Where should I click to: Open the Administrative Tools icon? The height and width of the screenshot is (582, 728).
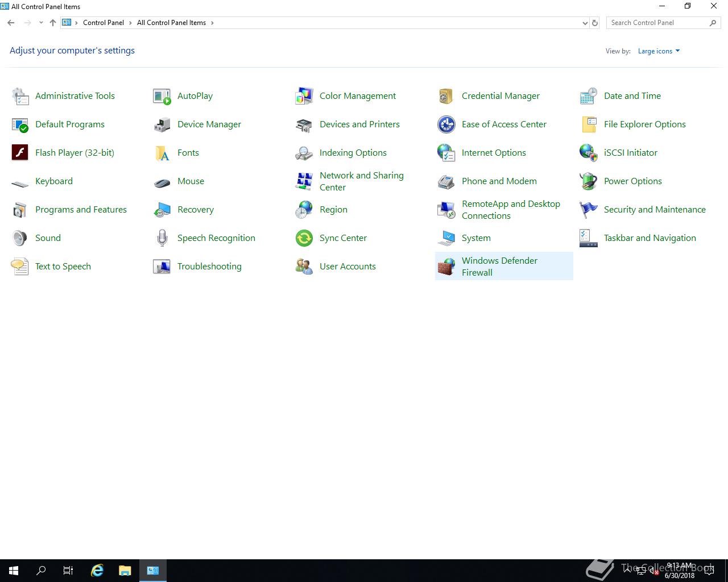(x=20, y=96)
